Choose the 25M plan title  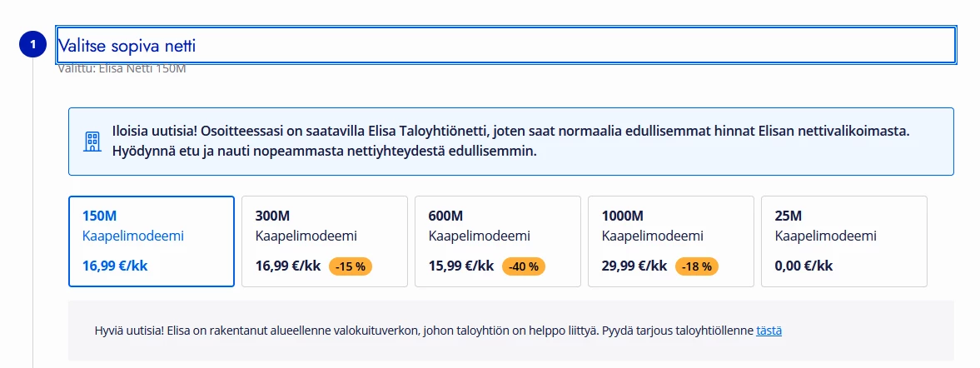788,216
